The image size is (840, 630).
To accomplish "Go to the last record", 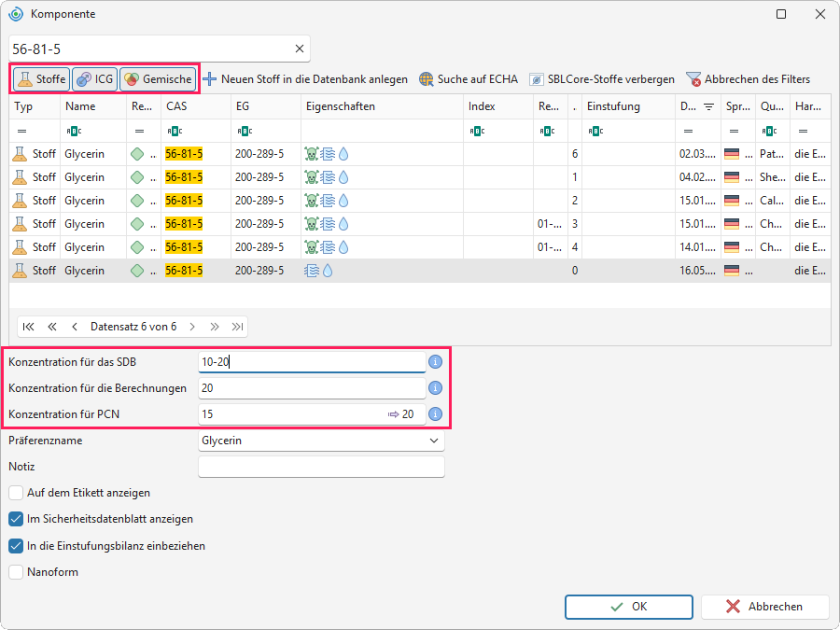I will 237,327.
